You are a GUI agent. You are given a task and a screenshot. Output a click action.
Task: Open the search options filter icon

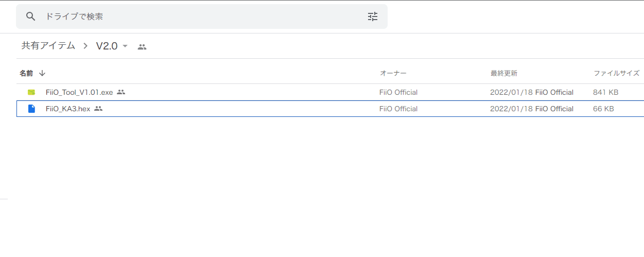373,16
